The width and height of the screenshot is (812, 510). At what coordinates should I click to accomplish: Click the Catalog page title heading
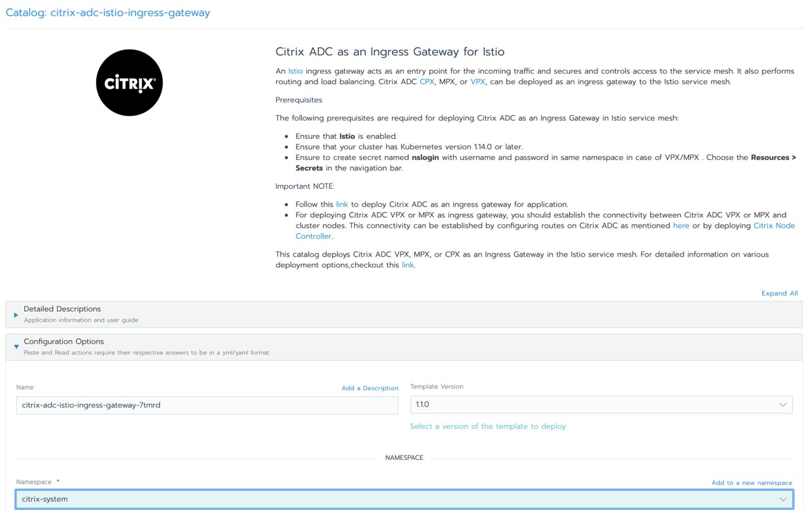click(x=108, y=13)
